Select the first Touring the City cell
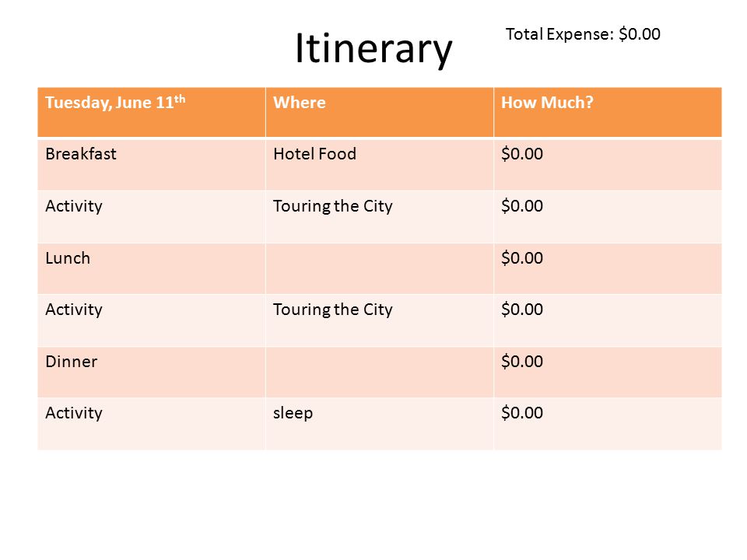 [x=379, y=217]
